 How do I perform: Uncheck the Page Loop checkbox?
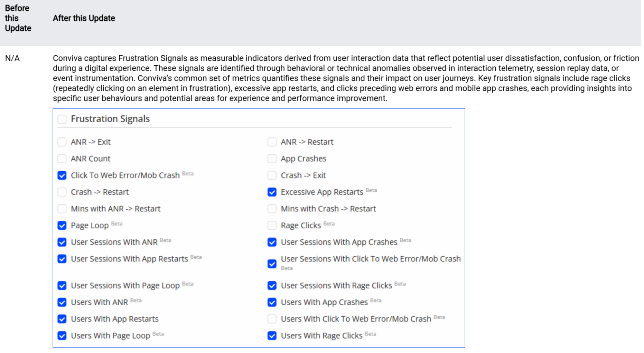62,226
